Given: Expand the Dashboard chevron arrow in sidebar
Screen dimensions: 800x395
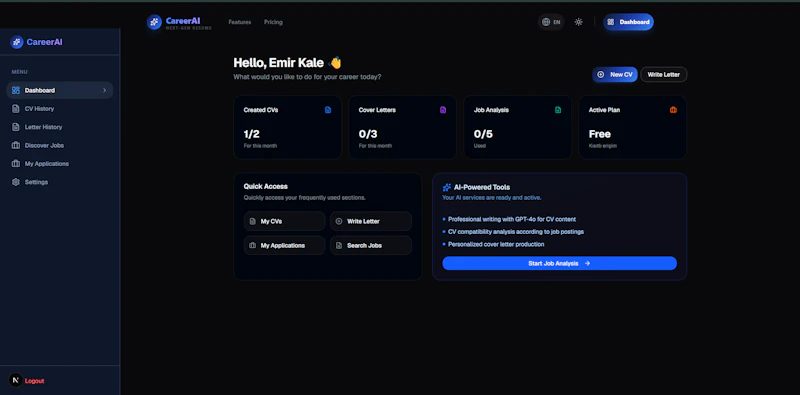Looking at the screenshot, I should pos(105,90).
